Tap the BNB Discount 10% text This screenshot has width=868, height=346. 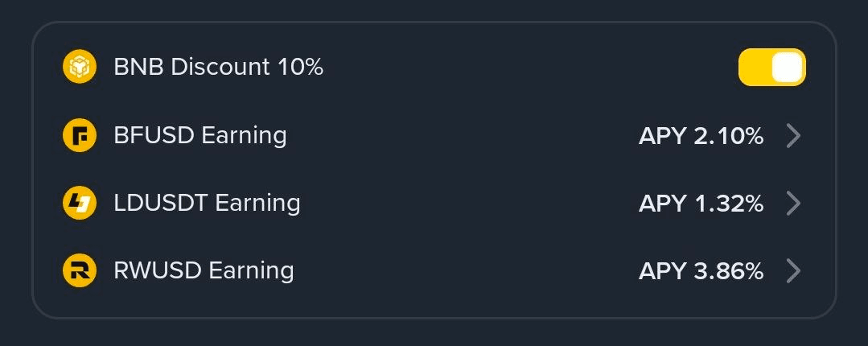point(218,67)
